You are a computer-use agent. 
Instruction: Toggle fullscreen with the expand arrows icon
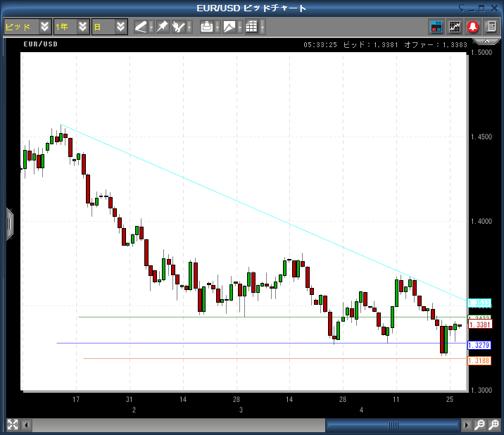12,425
